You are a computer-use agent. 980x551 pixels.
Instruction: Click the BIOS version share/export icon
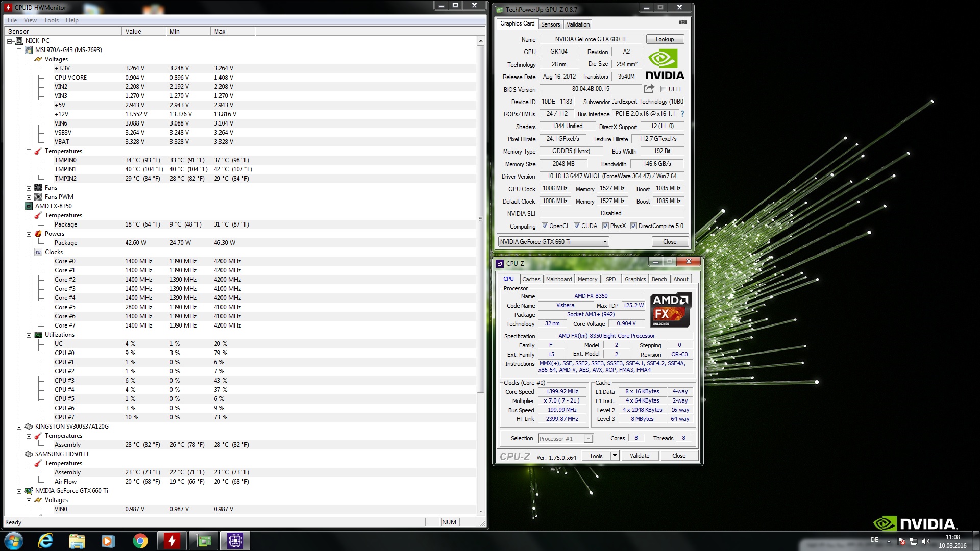click(x=649, y=89)
